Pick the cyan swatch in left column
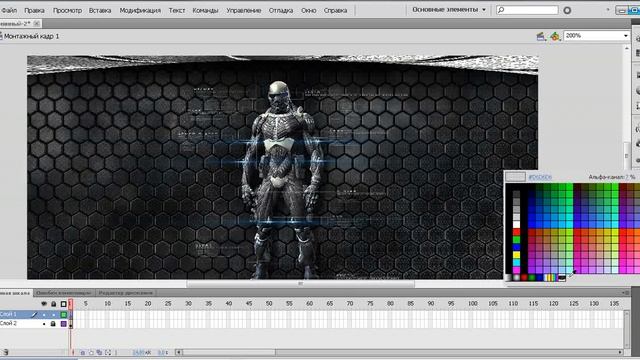The width and height of the screenshot is (640, 360). tap(516, 263)
